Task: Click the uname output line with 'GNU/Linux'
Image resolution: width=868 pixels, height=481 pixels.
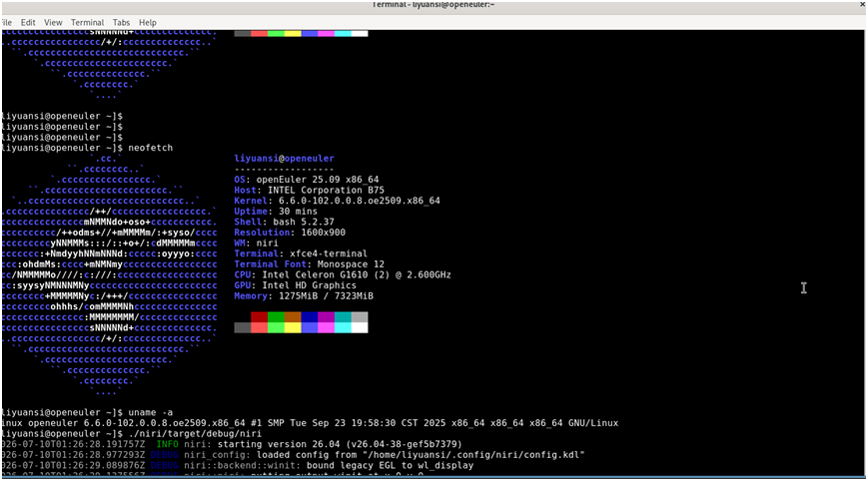Action: coord(310,423)
